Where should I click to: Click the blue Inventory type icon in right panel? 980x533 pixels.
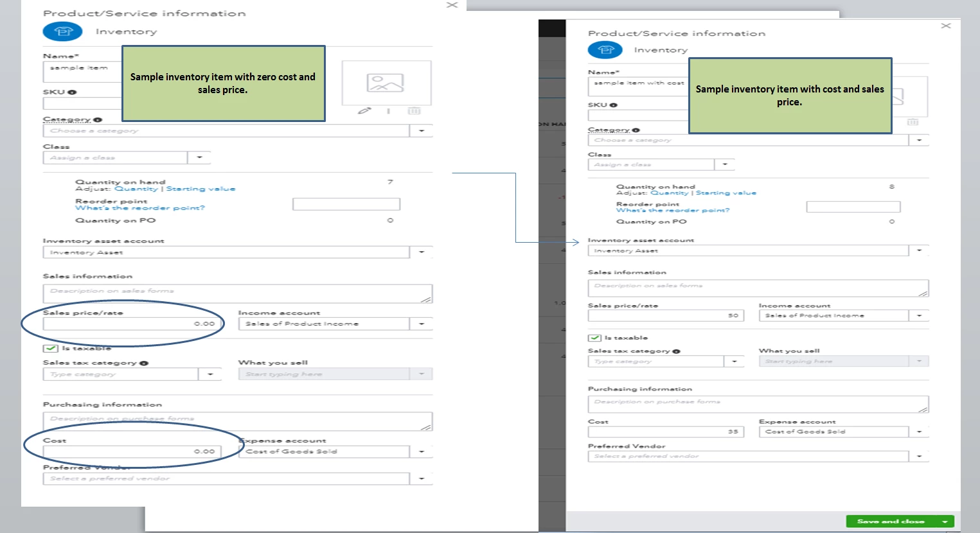coord(605,49)
